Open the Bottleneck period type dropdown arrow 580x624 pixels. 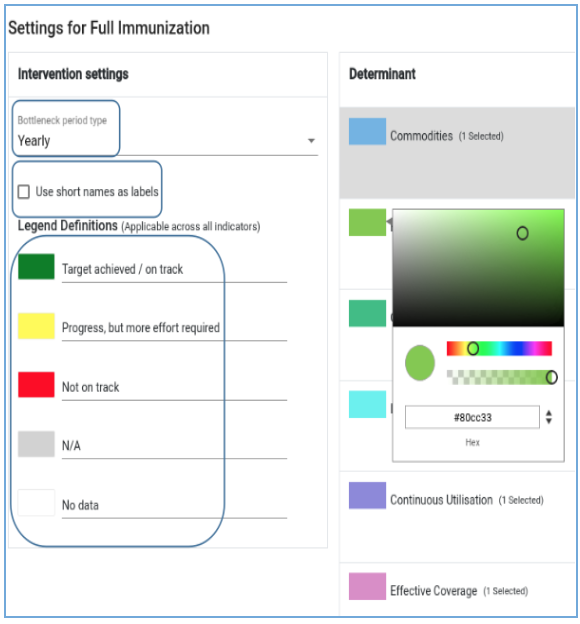[x=311, y=140]
